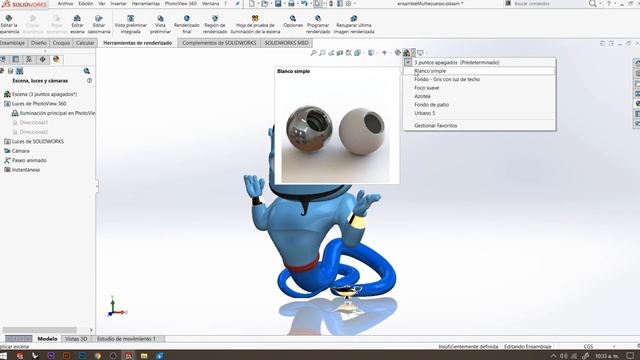Image resolution: width=640 pixels, height=360 pixels.
Task: Open the Archivo menu
Action: pos(65,4)
